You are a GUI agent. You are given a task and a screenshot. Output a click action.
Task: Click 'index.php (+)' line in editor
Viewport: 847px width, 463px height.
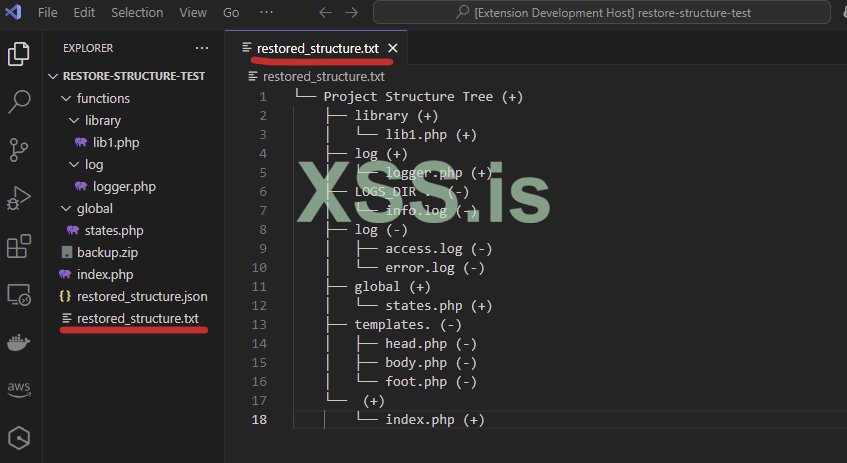click(434, 420)
